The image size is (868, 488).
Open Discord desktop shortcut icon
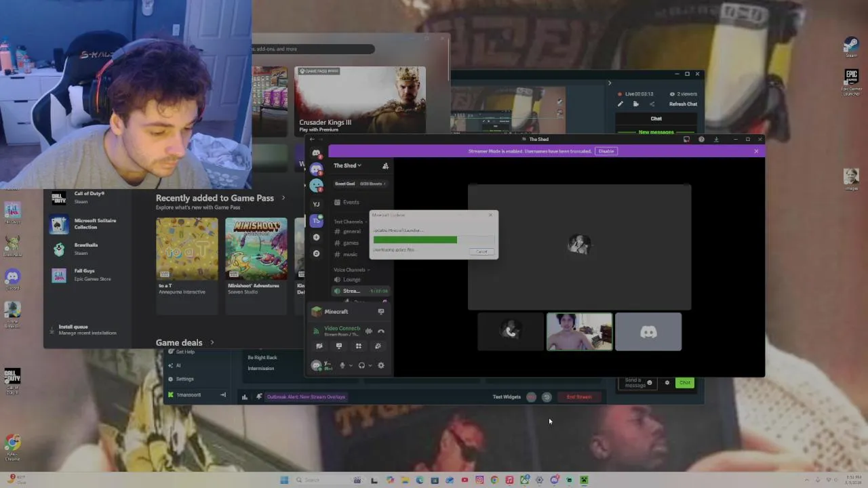pyautogui.click(x=12, y=279)
